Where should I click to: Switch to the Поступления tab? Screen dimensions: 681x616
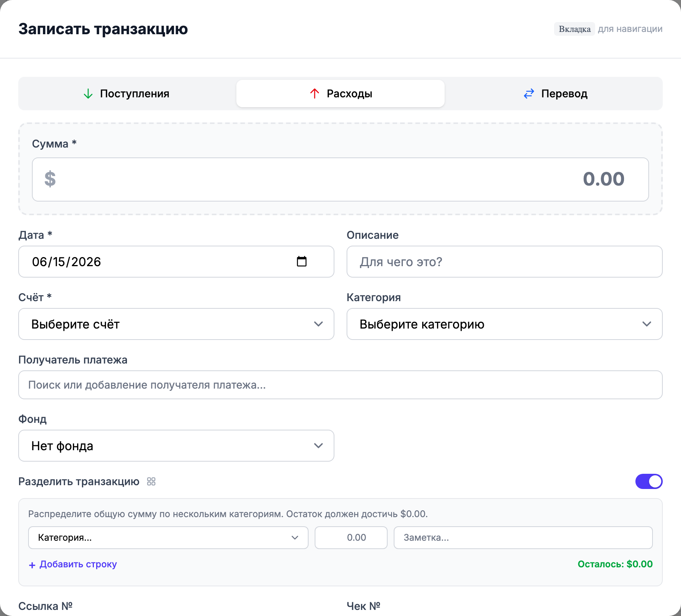(x=127, y=94)
